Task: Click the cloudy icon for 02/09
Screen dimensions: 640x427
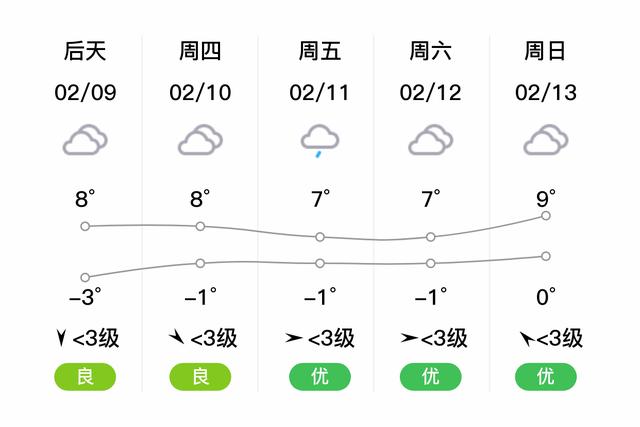Action: click(85, 140)
